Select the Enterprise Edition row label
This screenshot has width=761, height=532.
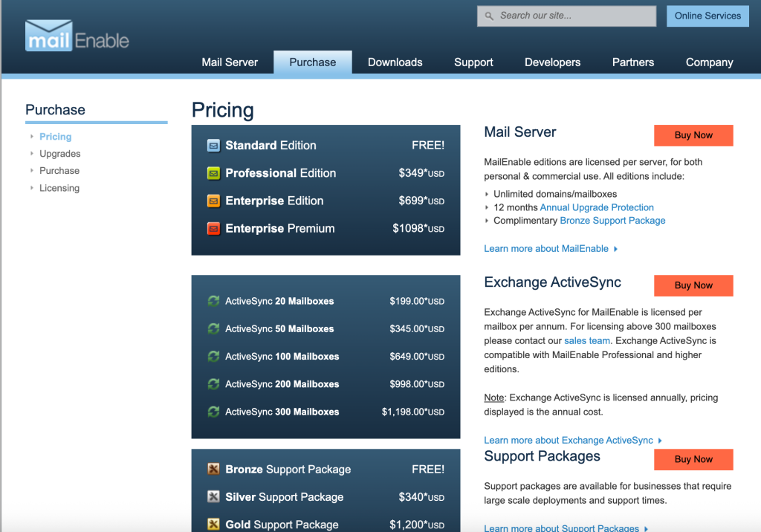[x=274, y=201]
